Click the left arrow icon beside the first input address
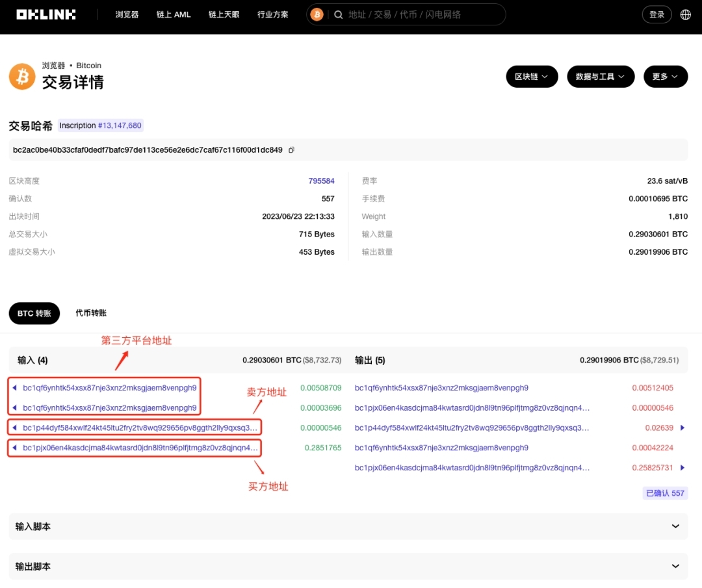702x588 pixels. tap(16, 388)
